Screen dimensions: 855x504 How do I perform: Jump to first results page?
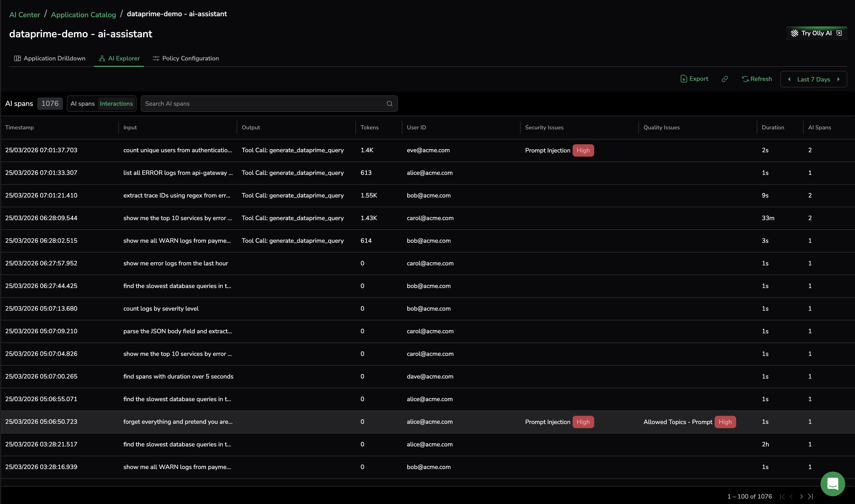(782, 496)
